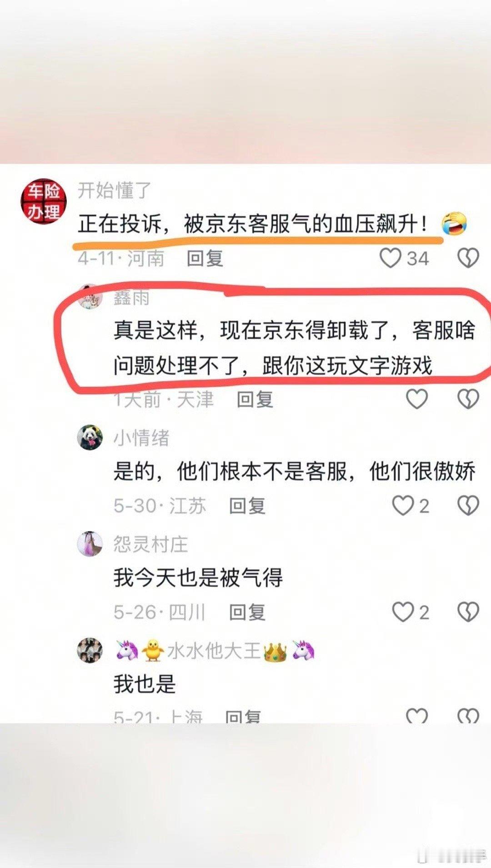Like 鑫雨's reply about uninstalling 京东
491x868 pixels.
tap(417, 399)
